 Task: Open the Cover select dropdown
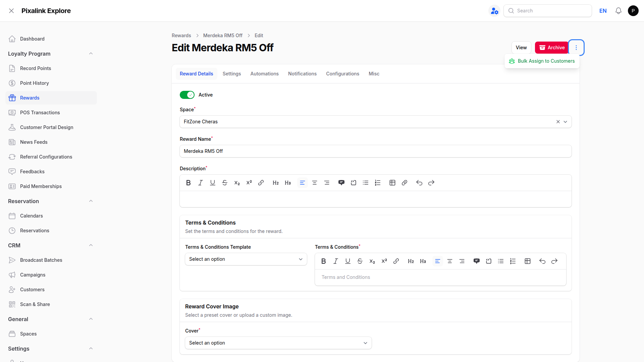[278, 343]
